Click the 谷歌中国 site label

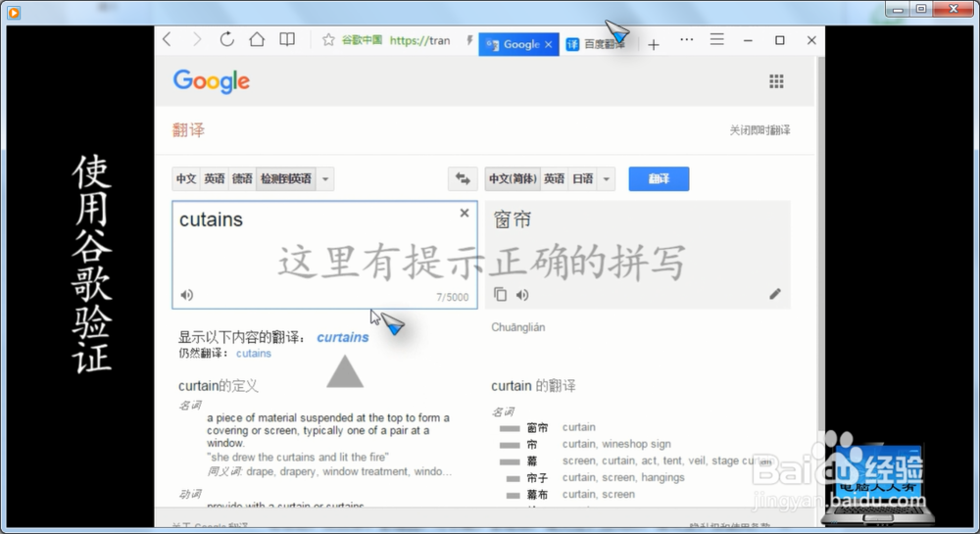(362, 40)
